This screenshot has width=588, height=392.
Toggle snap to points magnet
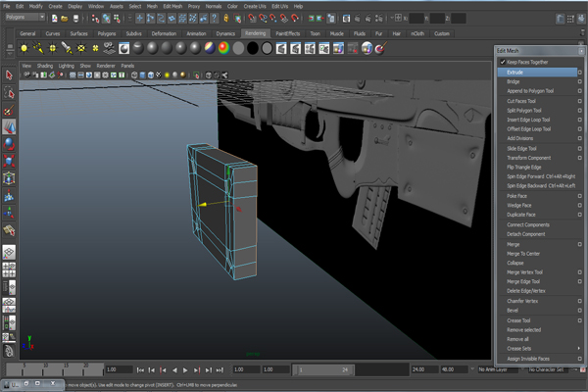(x=273, y=19)
